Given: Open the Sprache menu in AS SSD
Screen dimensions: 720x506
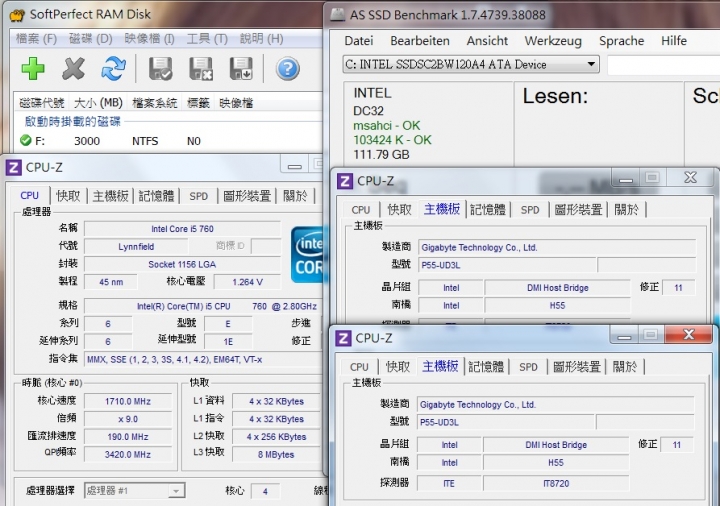Looking at the screenshot, I should click(621, 41).
